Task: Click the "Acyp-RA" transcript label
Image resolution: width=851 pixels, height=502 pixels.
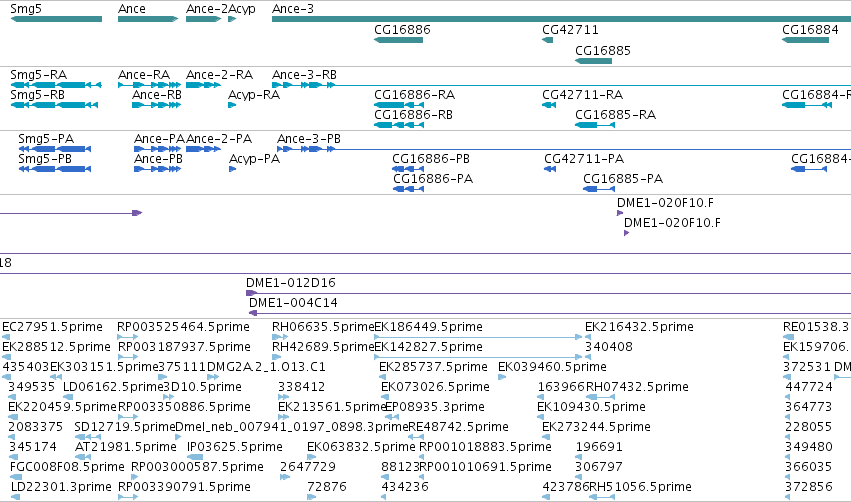Action: 254,94
